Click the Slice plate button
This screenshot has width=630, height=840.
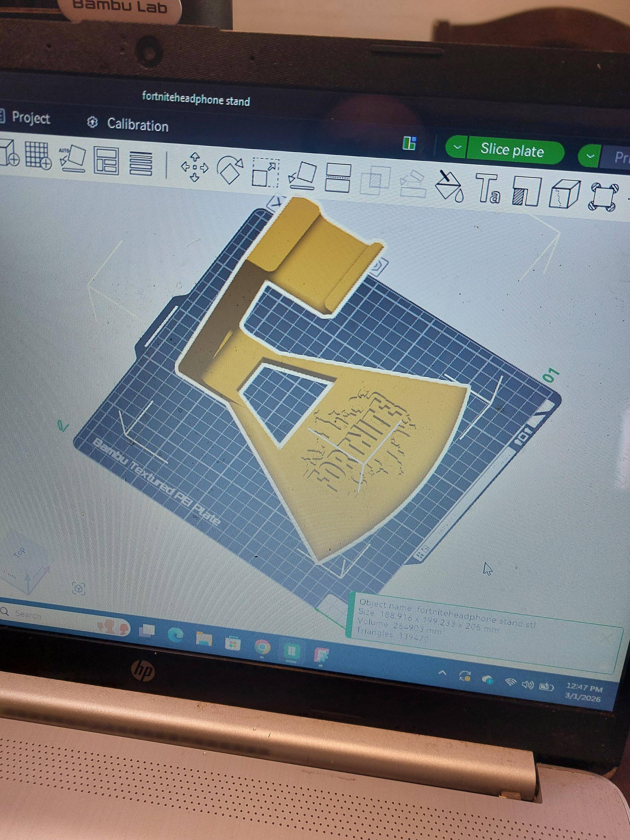pos(512,150)
